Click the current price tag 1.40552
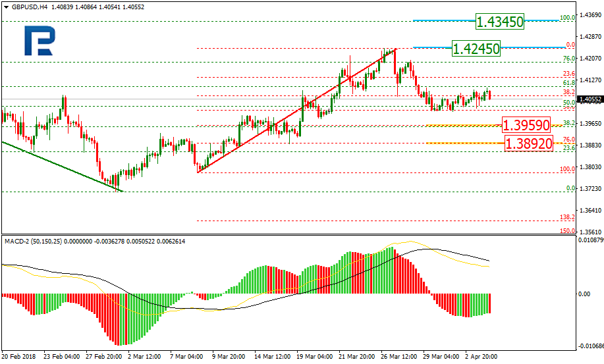The height and width of the screenshot is (364, 604). click(590, 99)
